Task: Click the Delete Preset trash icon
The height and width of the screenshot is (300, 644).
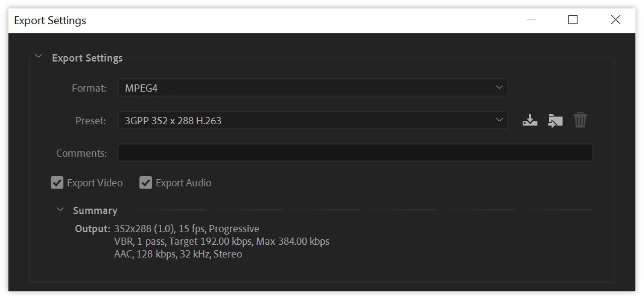Action: [580, 120]
